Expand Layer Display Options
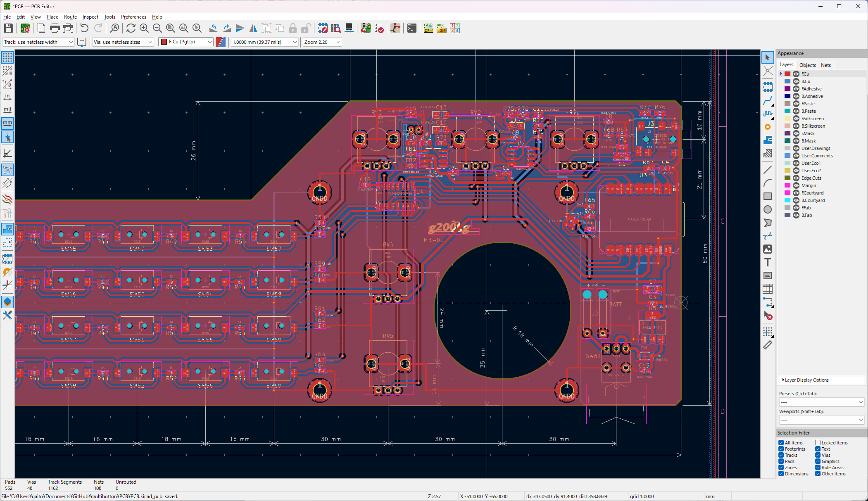Viewport: 868px width, 501px height. [806, 380]
